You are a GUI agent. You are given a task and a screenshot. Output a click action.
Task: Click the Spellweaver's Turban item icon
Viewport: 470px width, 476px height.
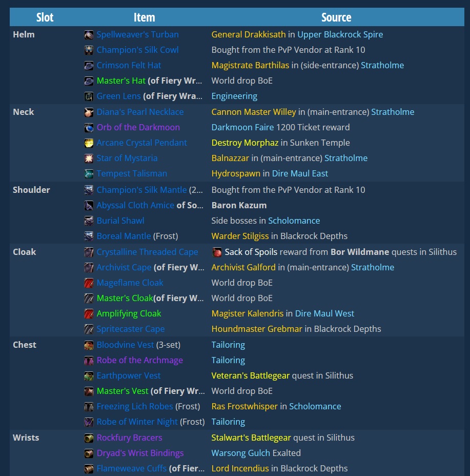(89, 35)
